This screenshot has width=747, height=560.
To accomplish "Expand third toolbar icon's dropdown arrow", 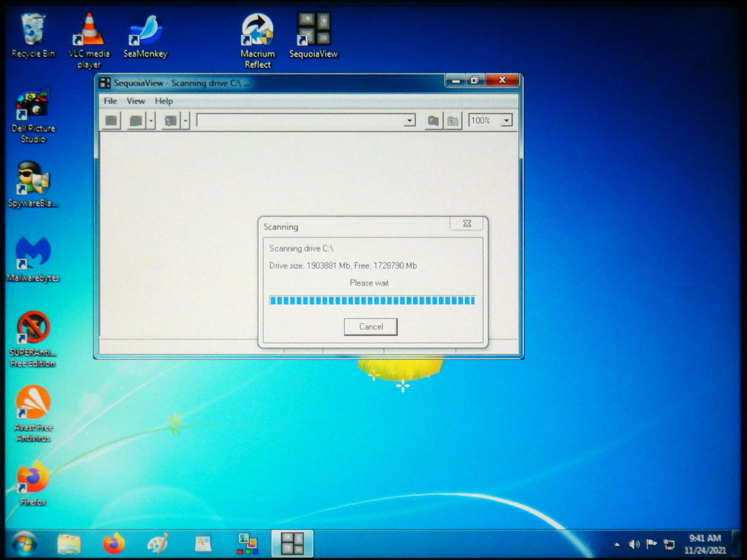I will click(x=186, y=121).
